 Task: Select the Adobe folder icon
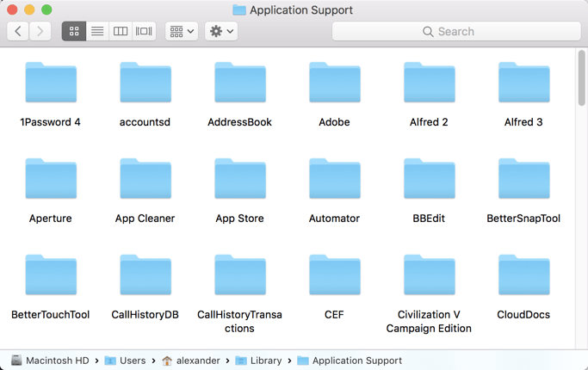click(335, 82)
